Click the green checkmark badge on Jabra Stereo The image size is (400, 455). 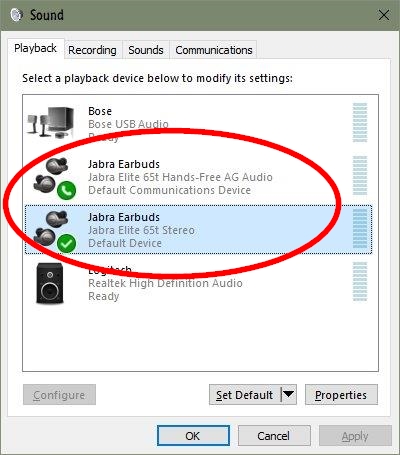[x=66, y=243]
